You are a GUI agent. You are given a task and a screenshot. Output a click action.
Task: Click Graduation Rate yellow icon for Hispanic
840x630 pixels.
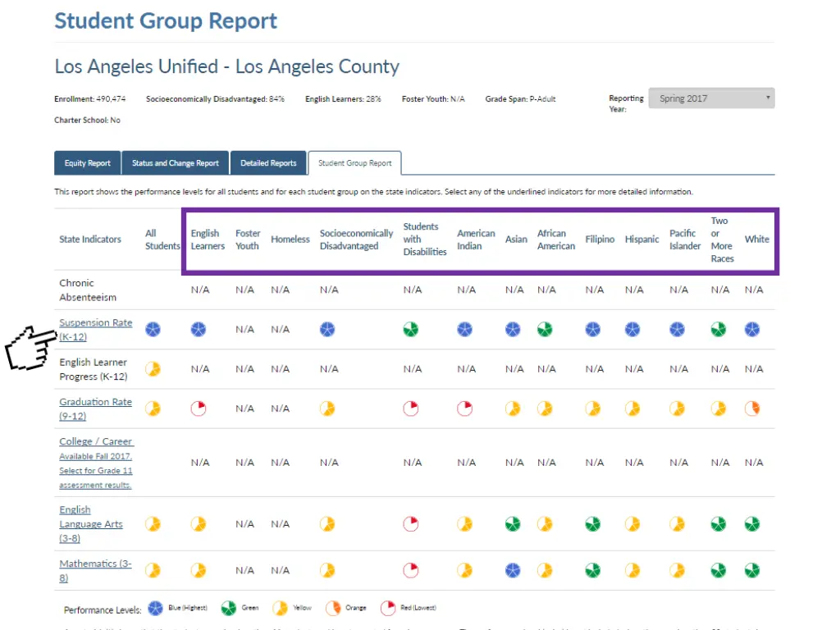tap(632, 409)
